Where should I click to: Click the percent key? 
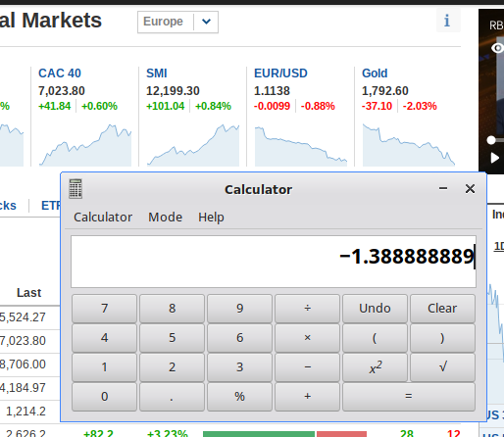pyautogui.click(x=239, y=397)
